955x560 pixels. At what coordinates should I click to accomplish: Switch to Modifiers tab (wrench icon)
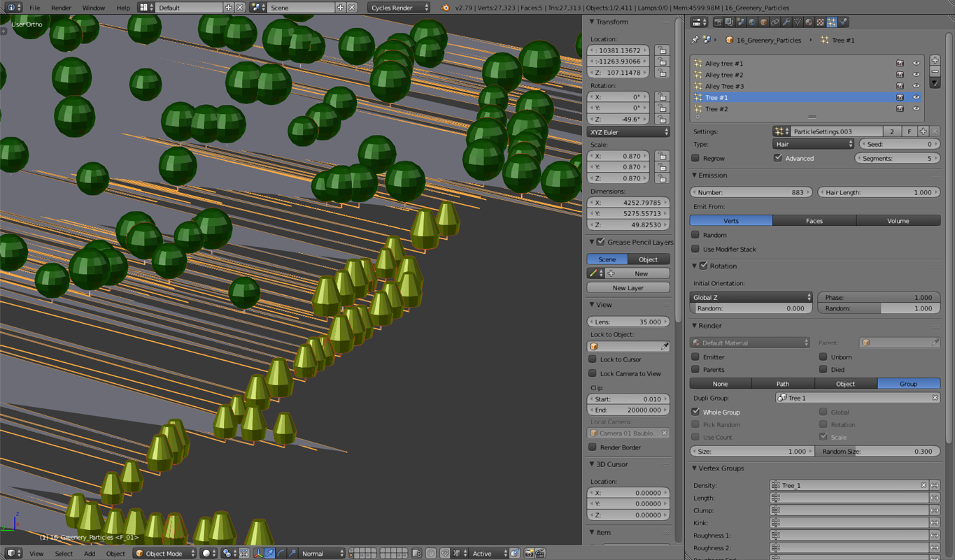(x=786, y=22)
